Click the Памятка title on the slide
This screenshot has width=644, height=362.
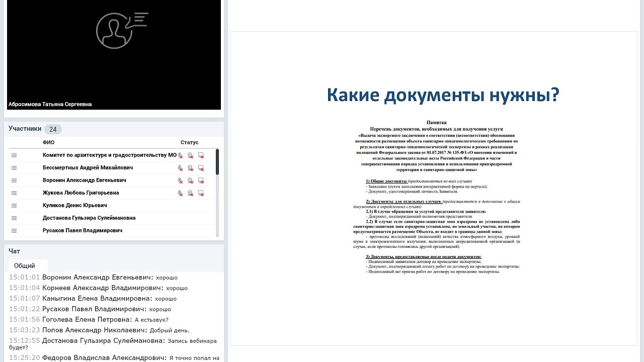[x=436, y=123]
